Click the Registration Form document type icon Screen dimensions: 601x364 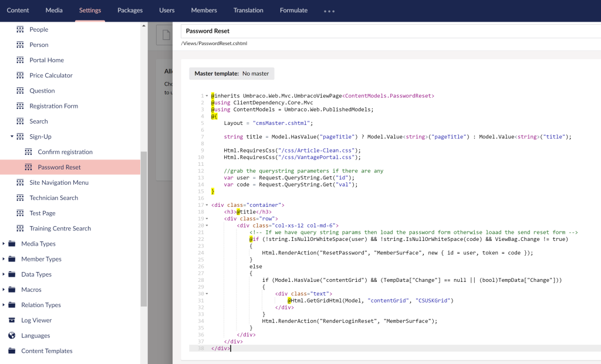tap(21, 106)
